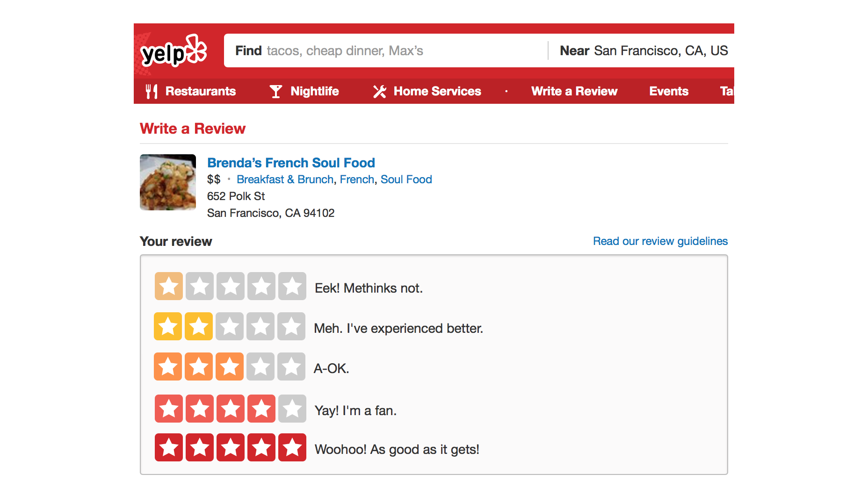Rate four stars 'Yay! I'm a fan'
Screen dimensions: 868x503
coord(261,409)
